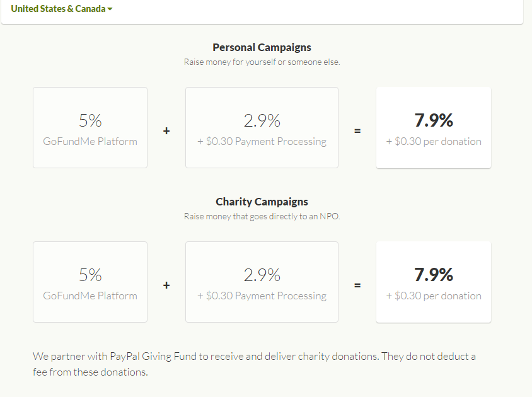532x397 pixels.
Task: Click the 2.9% figure under Personal Campaigns
Action: pos(262,120)
